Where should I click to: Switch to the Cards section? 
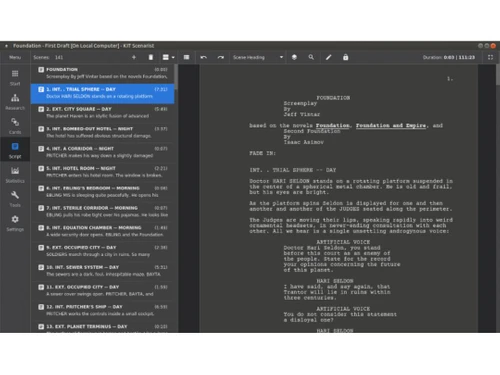(x=15, y=126)
